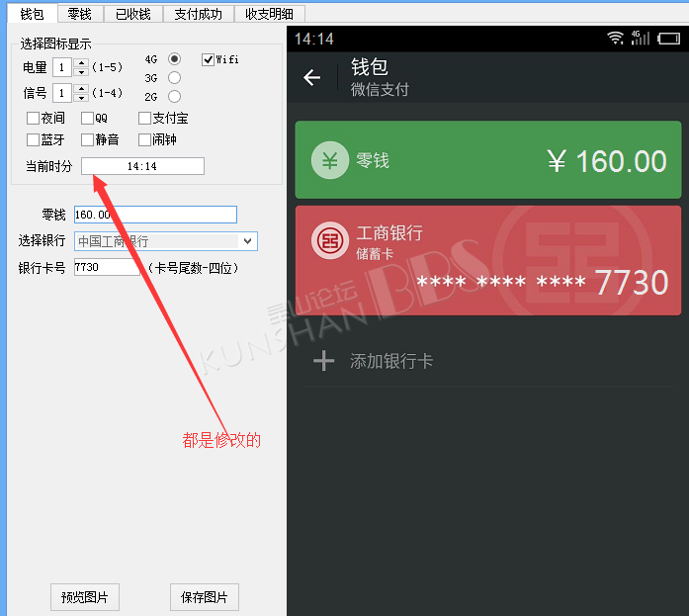Enable the 夜间 checkbox
The width and height of the screenshot is (689, 616).
pyautogui.click(x=33, y=118)
